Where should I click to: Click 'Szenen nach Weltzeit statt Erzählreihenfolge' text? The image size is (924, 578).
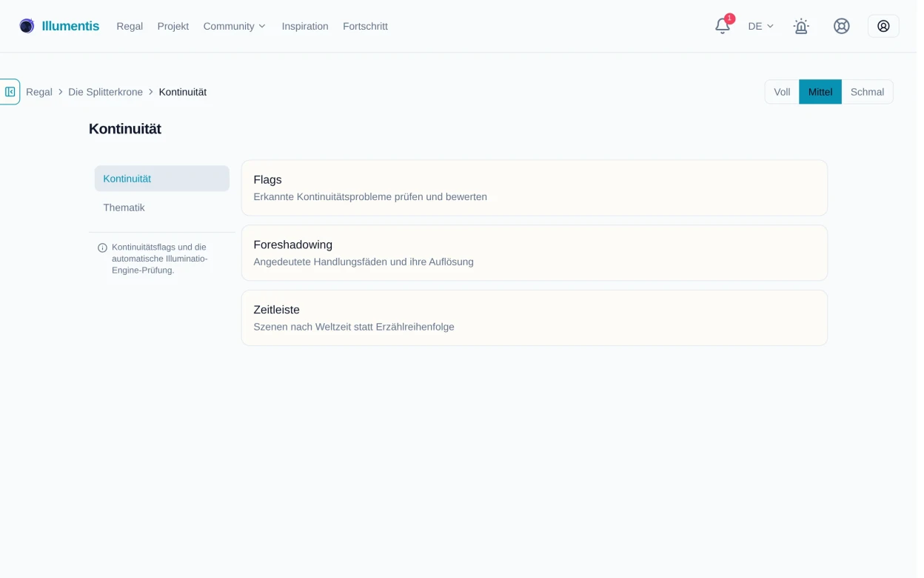[354, 327]
